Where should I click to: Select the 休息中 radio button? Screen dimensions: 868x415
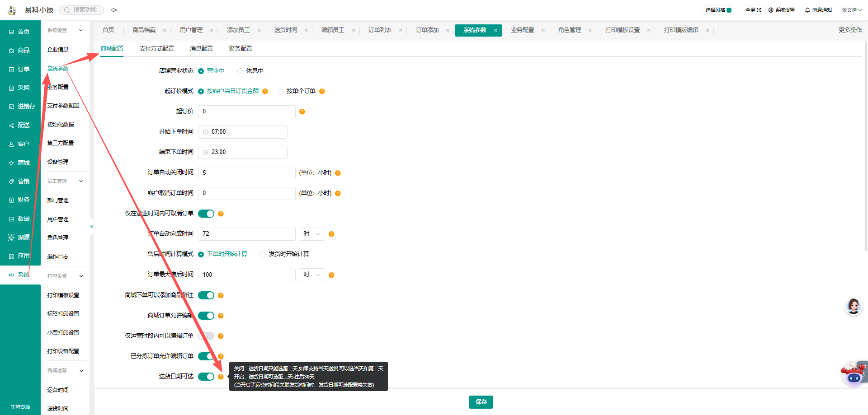pyautogui.click(x=240, y=71)
